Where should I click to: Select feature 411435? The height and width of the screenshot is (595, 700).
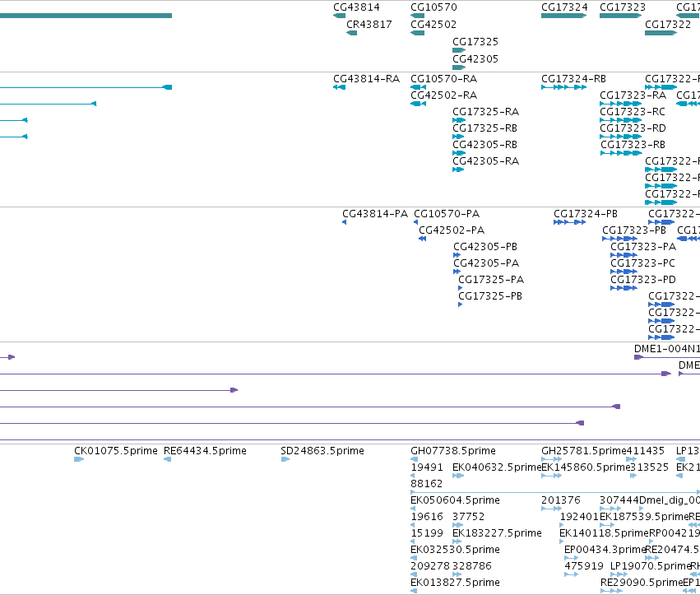(645, 451)
